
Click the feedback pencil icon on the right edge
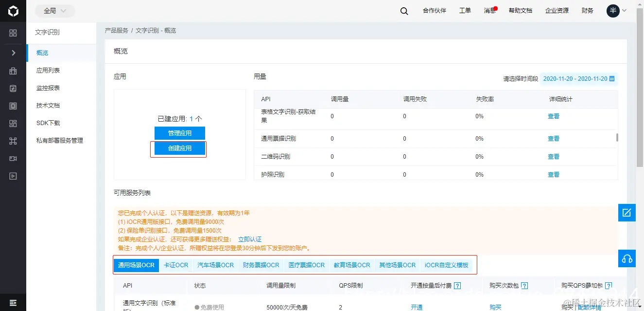627,212
